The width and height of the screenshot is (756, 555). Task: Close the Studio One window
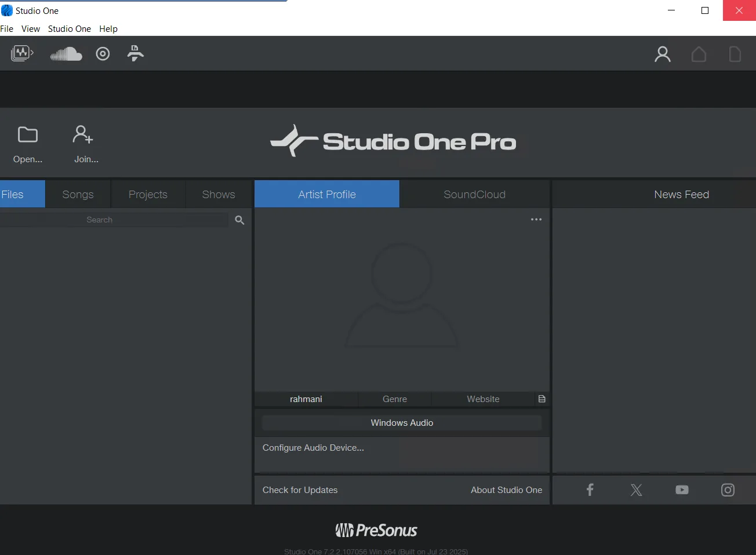tap(739, 10)
